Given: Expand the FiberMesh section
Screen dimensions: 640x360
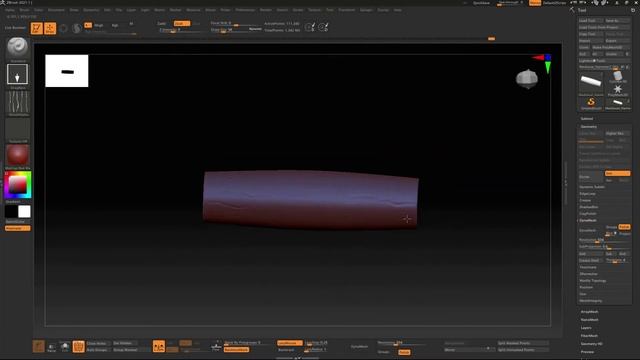Looking at the screenshot, I should pos(589,336).
